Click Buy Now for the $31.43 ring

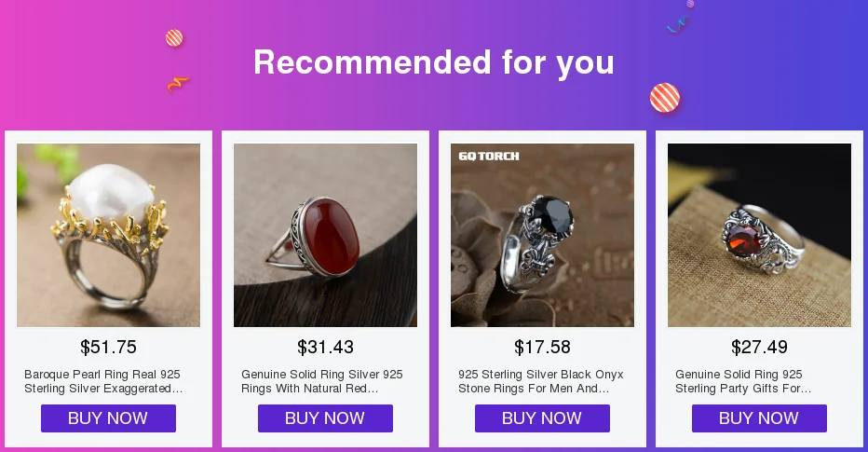pos(326,418)
